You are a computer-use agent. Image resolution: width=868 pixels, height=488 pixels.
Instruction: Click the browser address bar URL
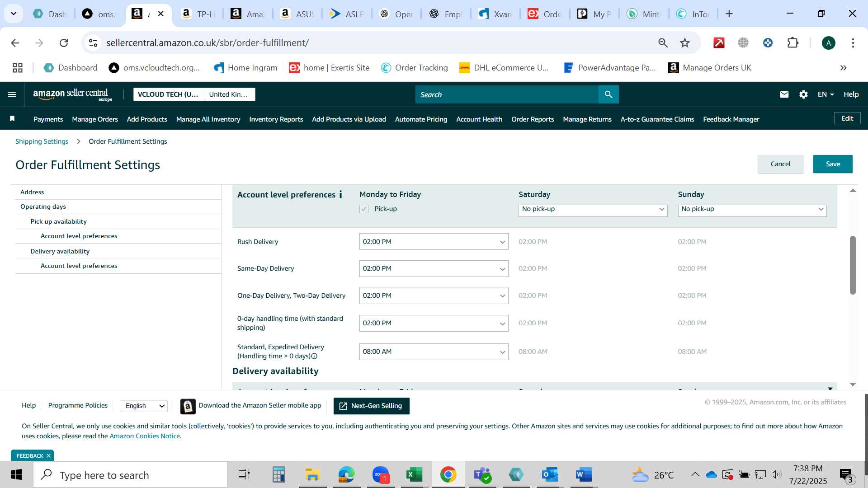[x=208, y=43]
